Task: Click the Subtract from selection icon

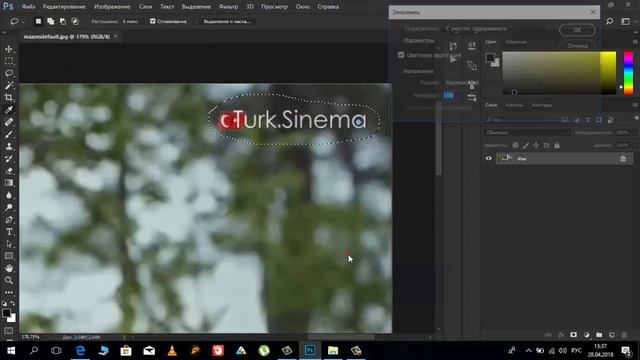Action: [63, 21]
